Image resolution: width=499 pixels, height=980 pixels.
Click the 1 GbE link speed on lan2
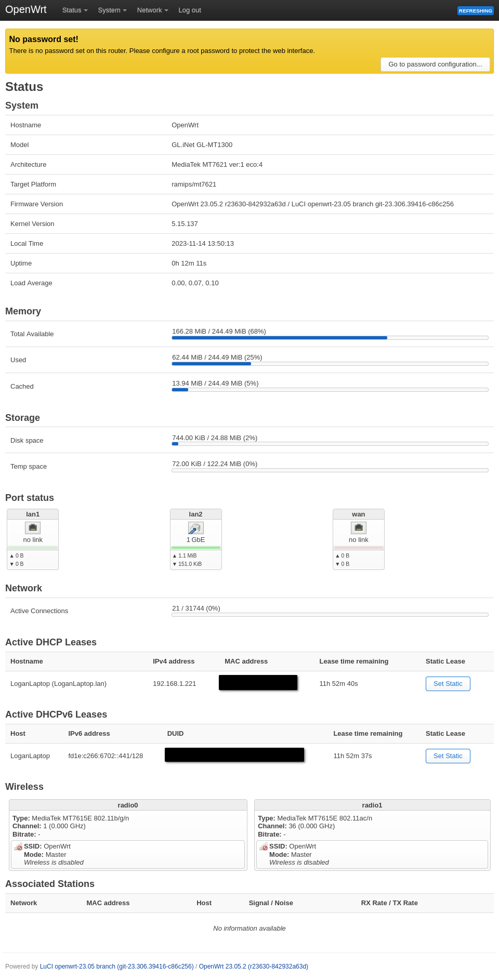coord(196,540)
